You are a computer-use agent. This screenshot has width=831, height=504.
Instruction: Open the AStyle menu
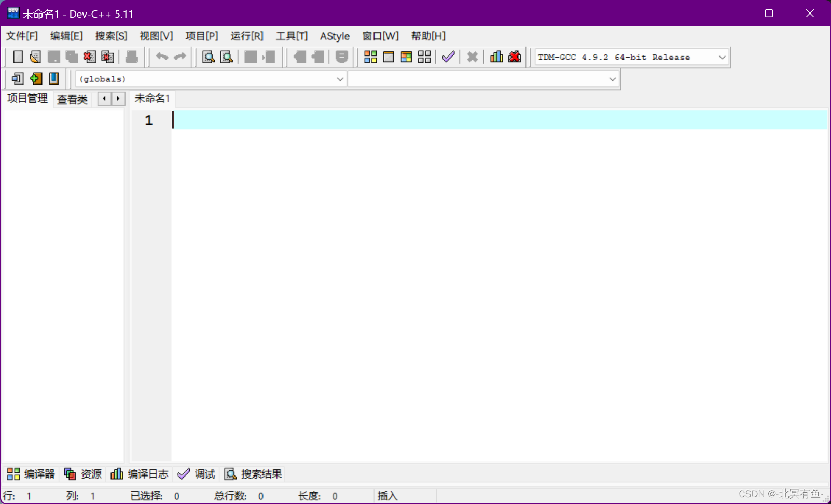[335, 36]
